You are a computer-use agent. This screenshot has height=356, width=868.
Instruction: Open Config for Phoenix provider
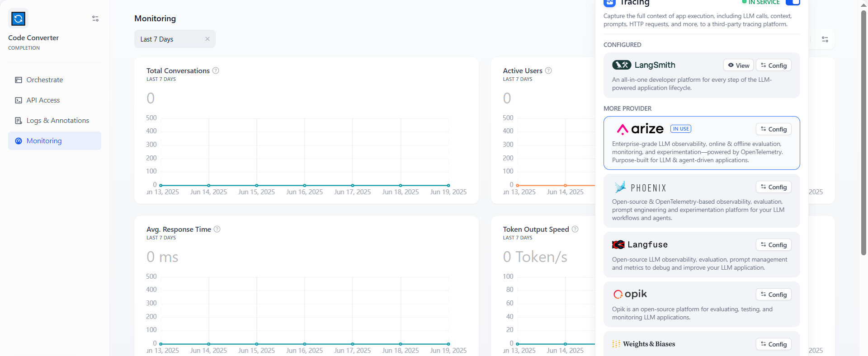coord(774,187)
